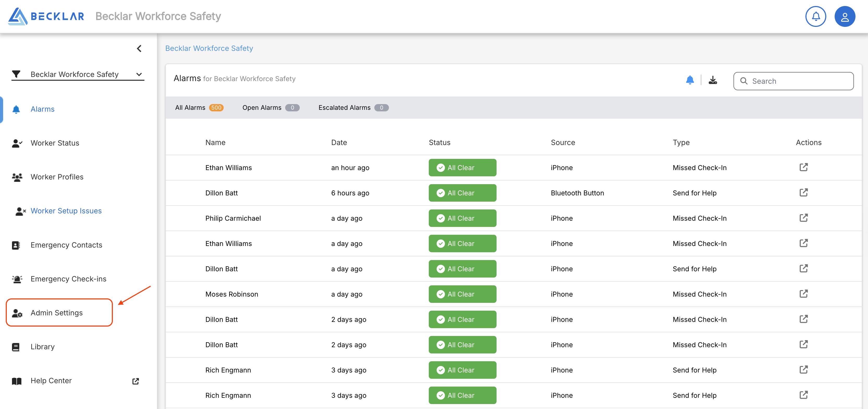
Task: Click the Help Center external-link icon
Action: click(136, 381)
